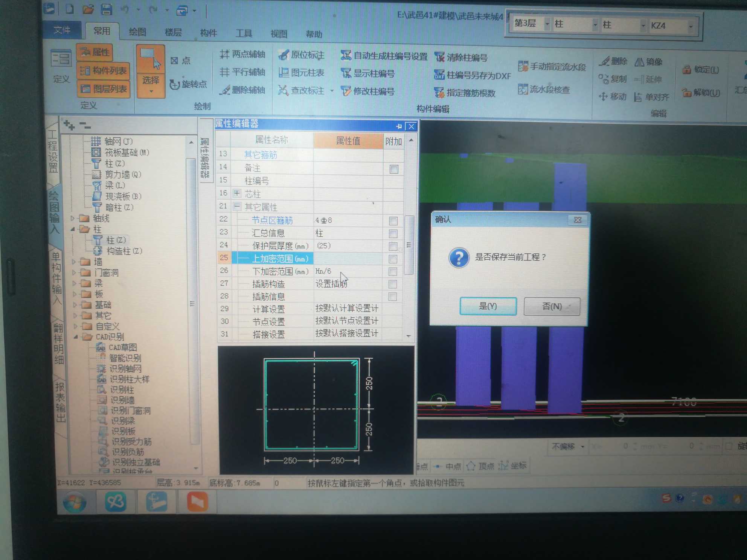Open the KZ4 component dropdown
This screenshot has height=560, width=747.
pyautogui.click(x=691, y=26)
